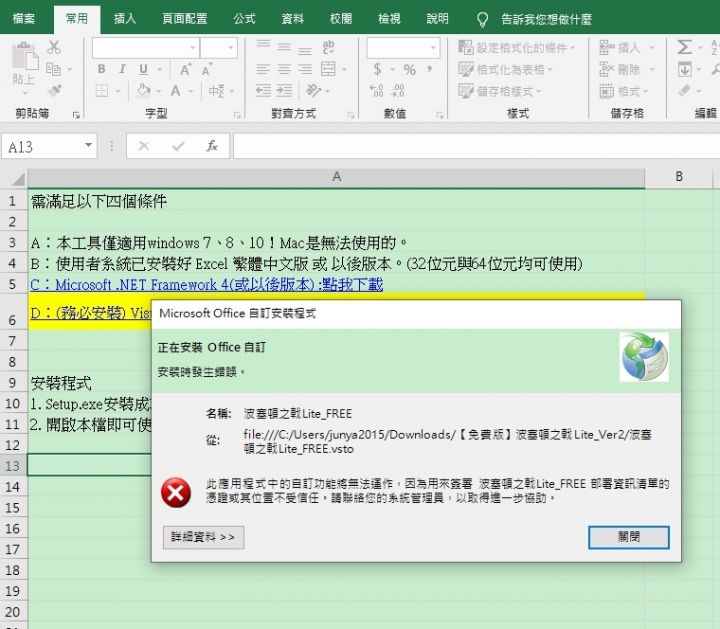
Task: Open the font size dropdown
Action: click(x=231, y=48)
